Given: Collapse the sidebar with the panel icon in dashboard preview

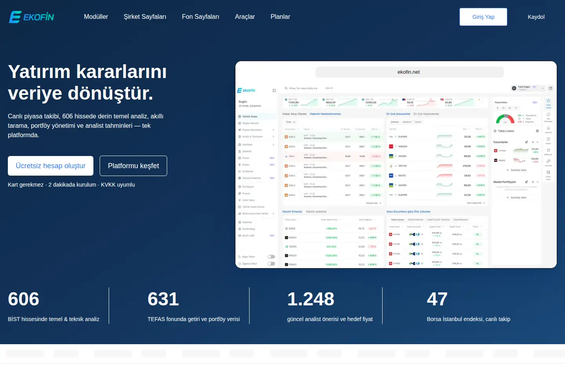Looking at the screenshot, I should click(x=274, y=91).
